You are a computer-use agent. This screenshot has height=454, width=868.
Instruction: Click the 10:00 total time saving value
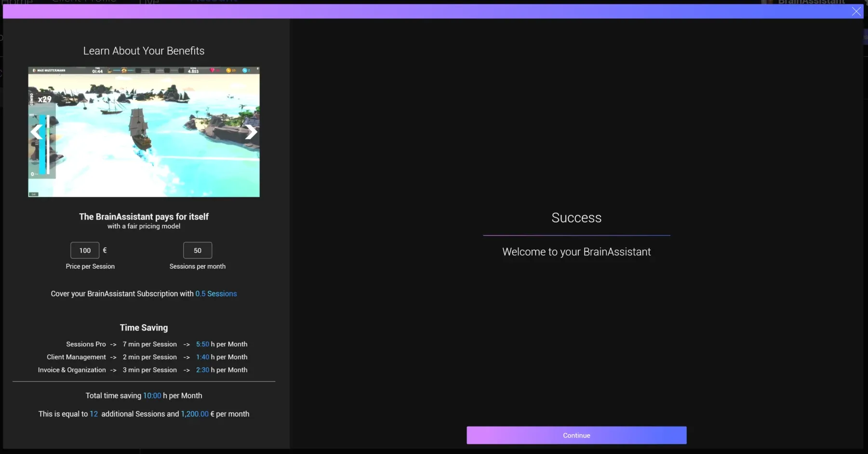tap(152, 396)
